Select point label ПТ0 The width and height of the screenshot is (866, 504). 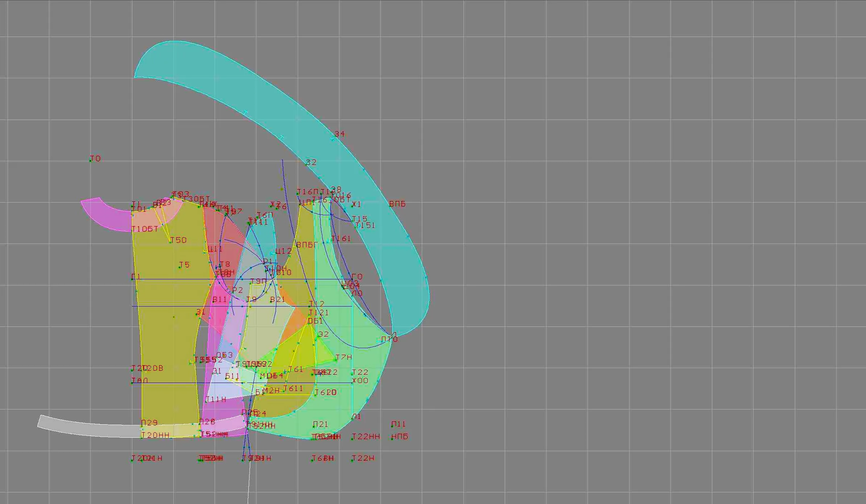(x=389, y=340)
